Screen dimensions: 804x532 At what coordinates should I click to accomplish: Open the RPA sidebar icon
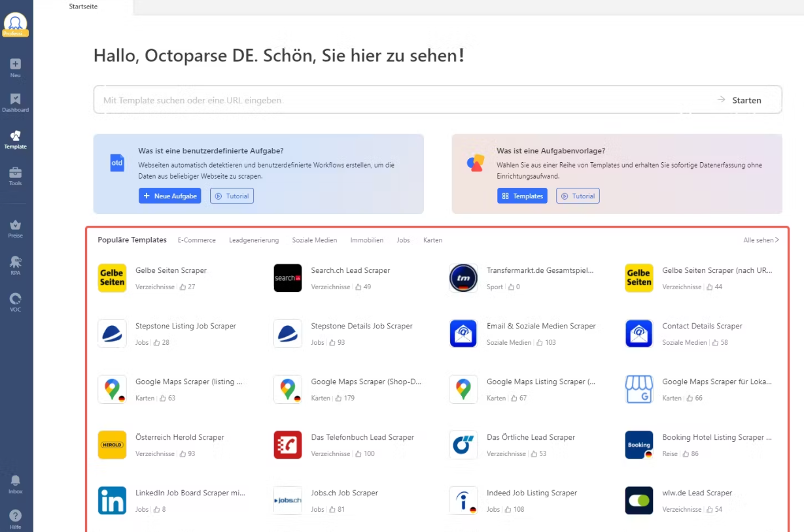pyautogui.click(x=16, y=262)
